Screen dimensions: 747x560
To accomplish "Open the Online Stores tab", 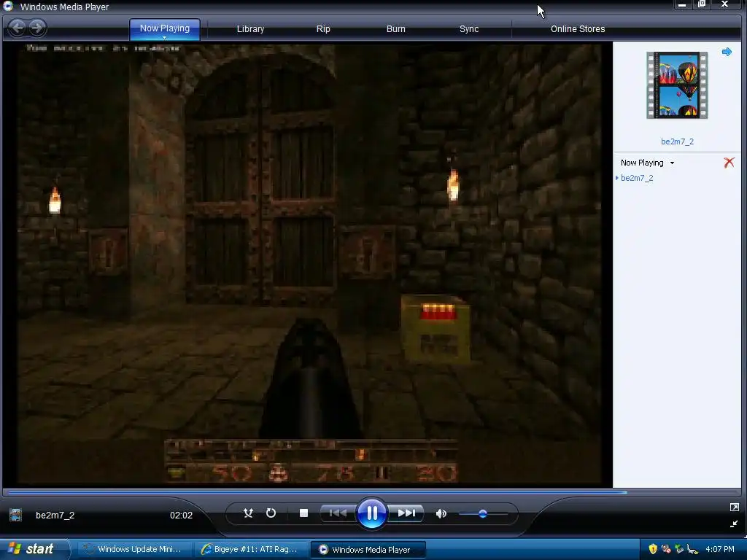I will click(578, 29).
